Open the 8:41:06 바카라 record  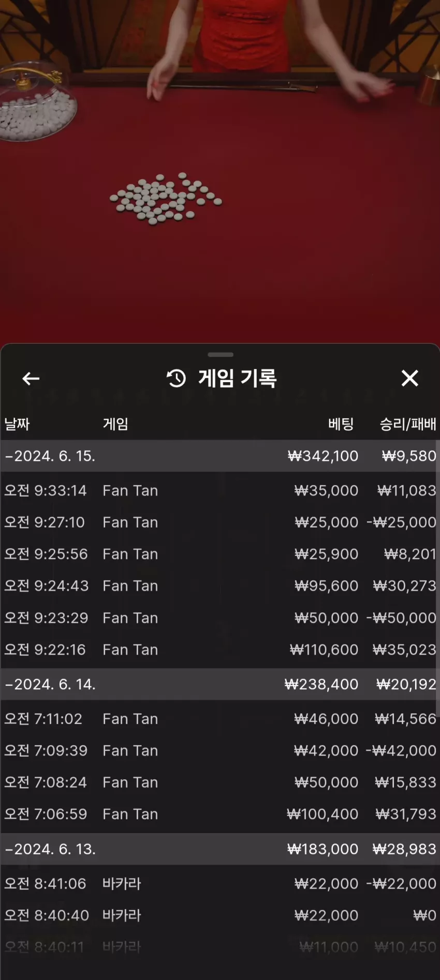coord(220,883)
